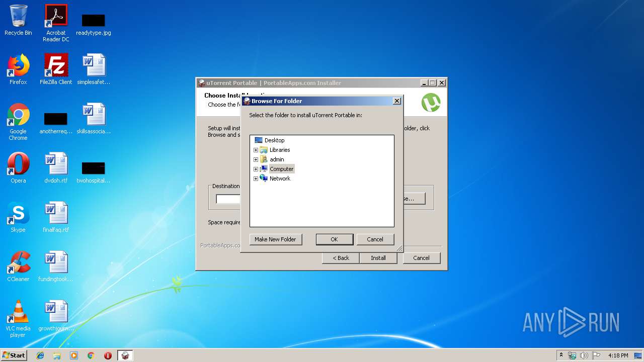Launch Firefox from the desktop
Viewport: 644px width, 362px height.
click(x=18, y=69)
